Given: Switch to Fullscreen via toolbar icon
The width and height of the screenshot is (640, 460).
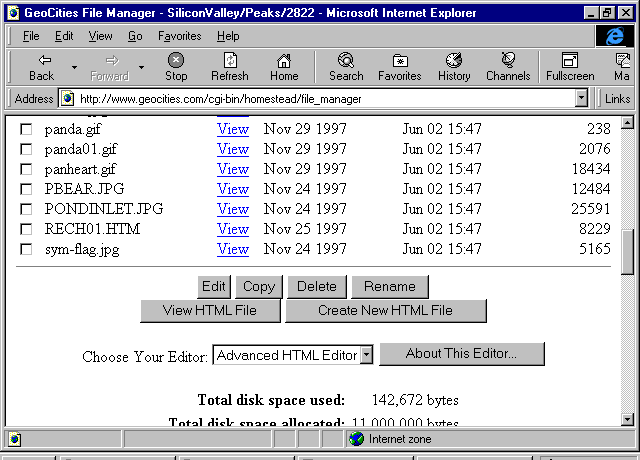Looking at the screenshot, I should tap(570, 60).
